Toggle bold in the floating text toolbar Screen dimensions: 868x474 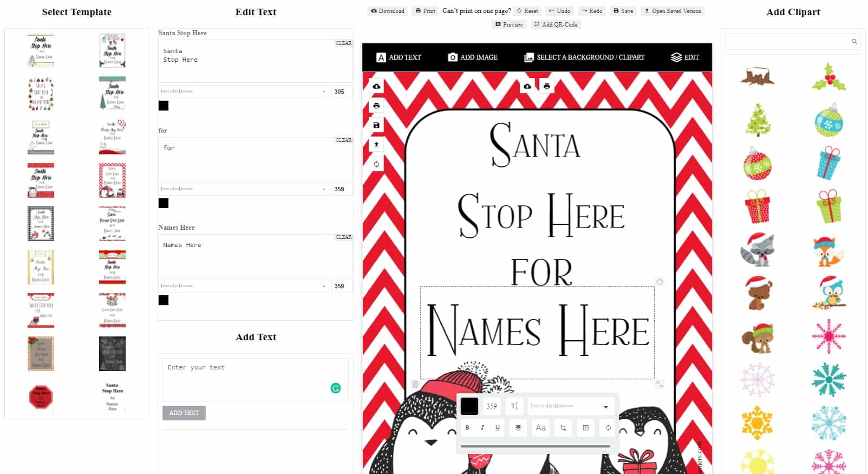coord(467,427)
